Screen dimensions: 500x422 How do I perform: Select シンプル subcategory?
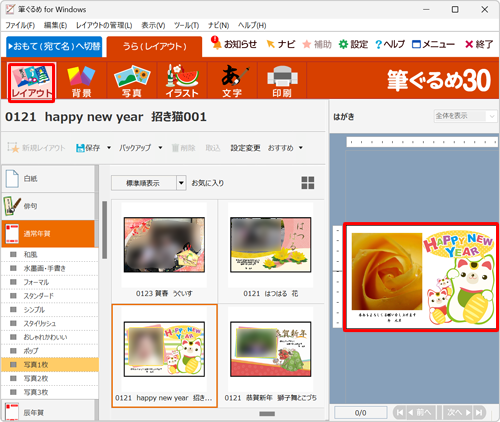[50, 310]
